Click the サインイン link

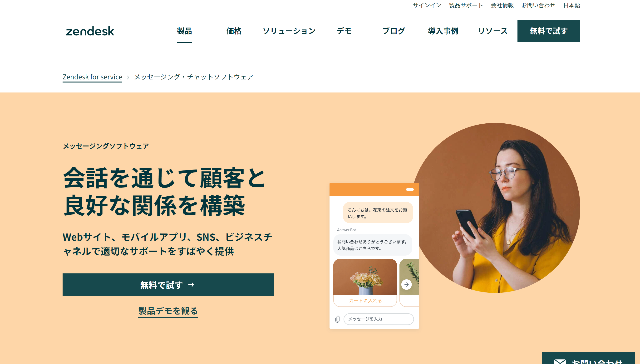pos(427,5)
